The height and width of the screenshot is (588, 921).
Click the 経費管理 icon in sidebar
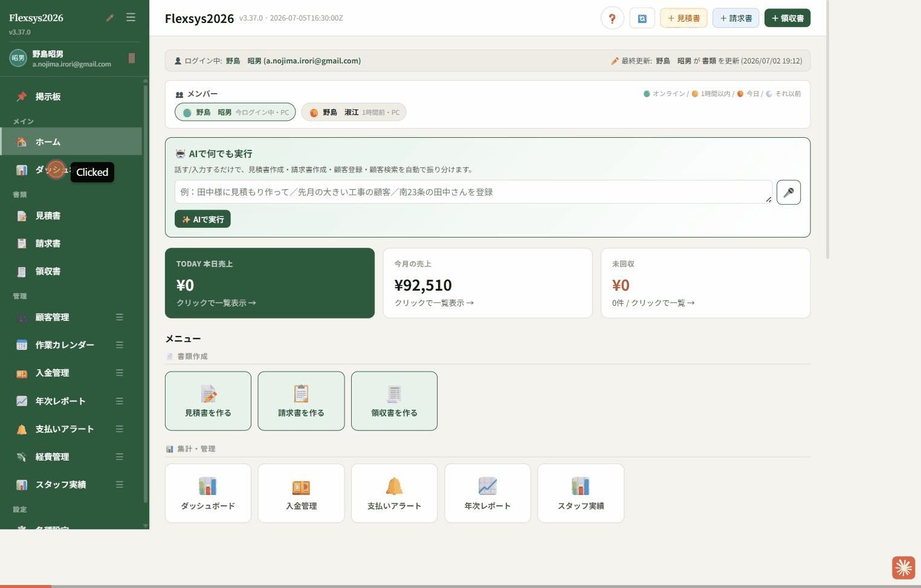pyautogui.click(x=22, y=457)
